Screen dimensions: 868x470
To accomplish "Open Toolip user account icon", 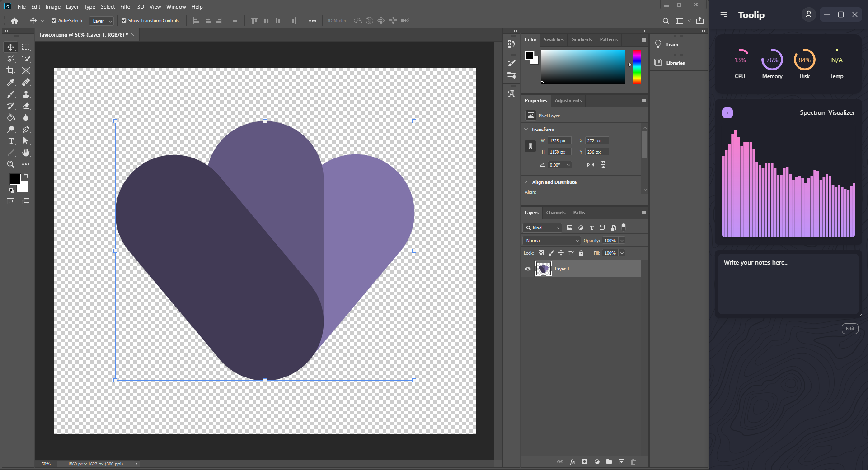I will [x=808, y=14].
